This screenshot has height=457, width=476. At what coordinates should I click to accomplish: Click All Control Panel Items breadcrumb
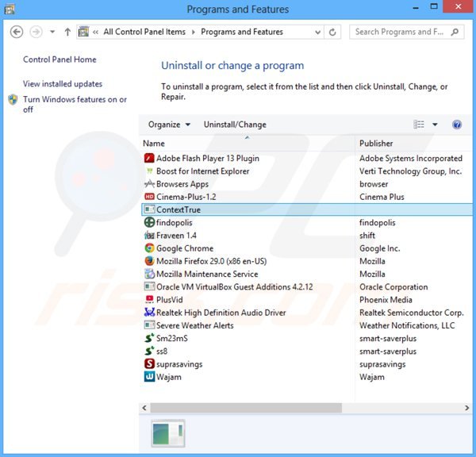pyautogui.click(x=144, y=32)
